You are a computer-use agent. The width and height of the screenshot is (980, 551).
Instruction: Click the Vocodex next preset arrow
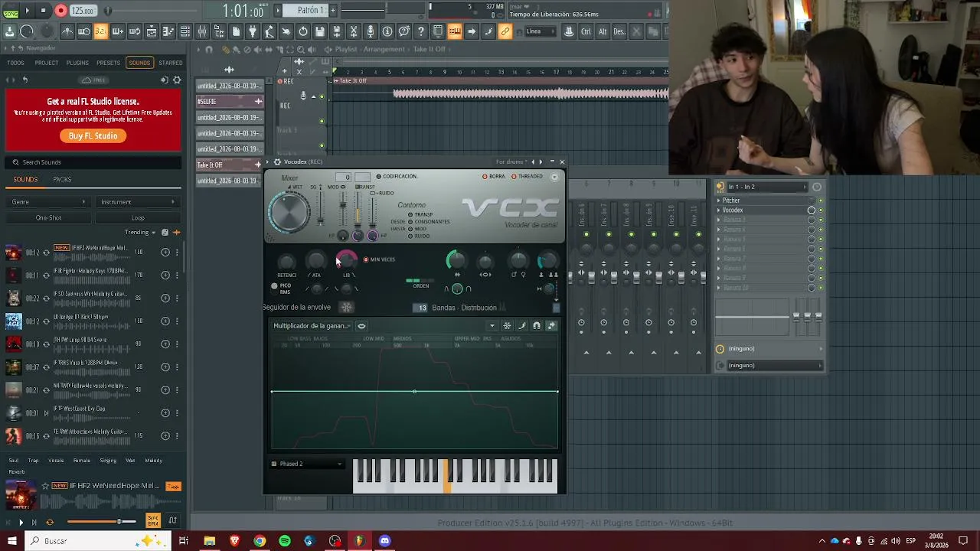[541, 162]
